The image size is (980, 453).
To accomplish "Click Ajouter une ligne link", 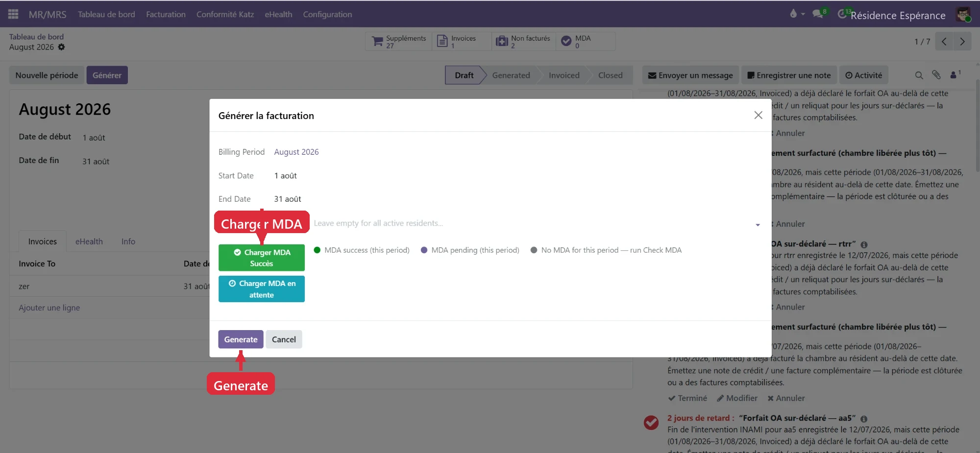I will 49,308.
